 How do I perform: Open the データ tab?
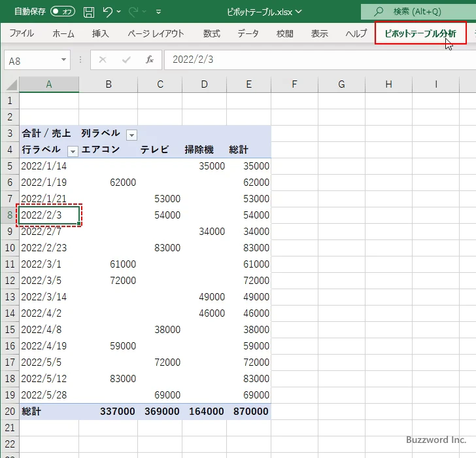[x=248, y=33]
